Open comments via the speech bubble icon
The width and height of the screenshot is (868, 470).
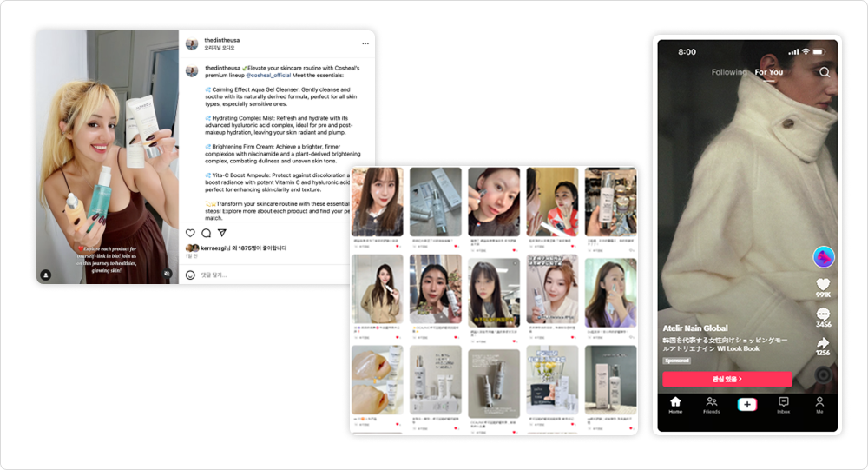click(x=207, y=233)
